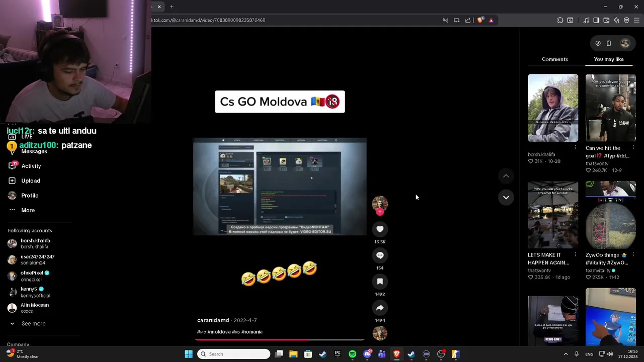The width and height of the screenshot is (644, 362).
Task: Open caranidamd creator profile name
Action: [213, 320]
